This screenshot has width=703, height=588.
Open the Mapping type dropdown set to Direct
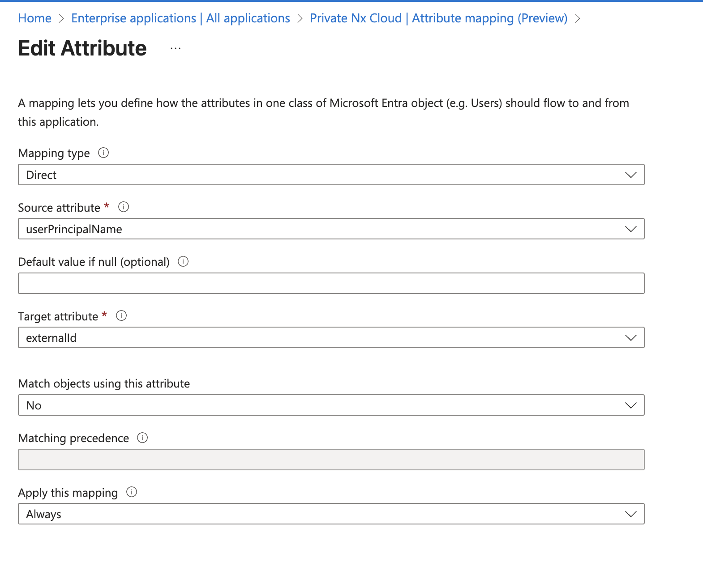pyautogui.click(x=331, y=175)
